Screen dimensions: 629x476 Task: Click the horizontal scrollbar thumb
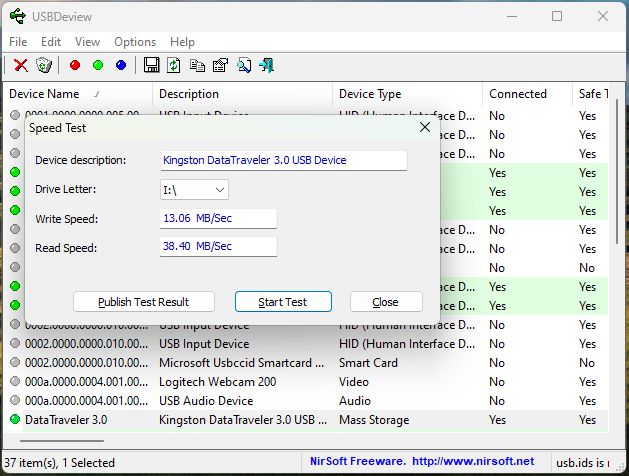pyautogui.click(x=62, y=441)
